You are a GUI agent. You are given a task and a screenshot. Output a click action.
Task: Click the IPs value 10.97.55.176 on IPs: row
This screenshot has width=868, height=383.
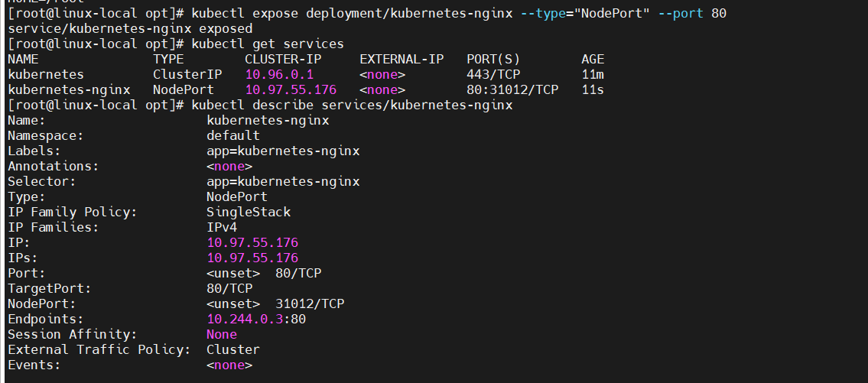click(252, 258)
